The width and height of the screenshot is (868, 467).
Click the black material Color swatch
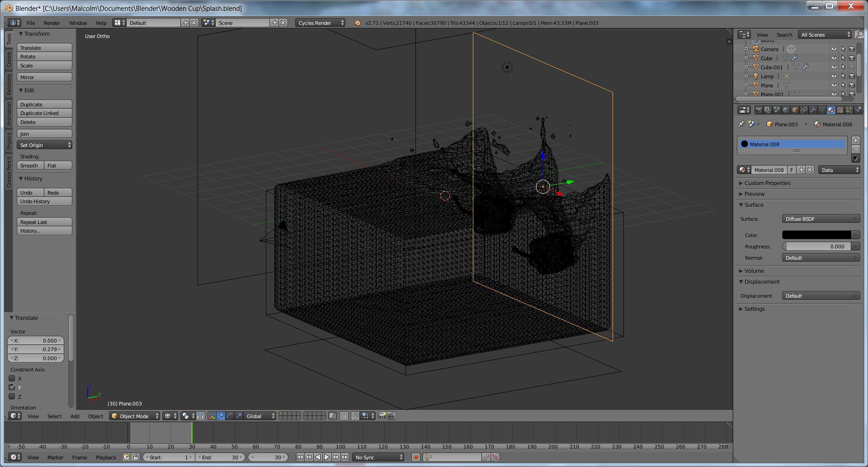(816, 235)
